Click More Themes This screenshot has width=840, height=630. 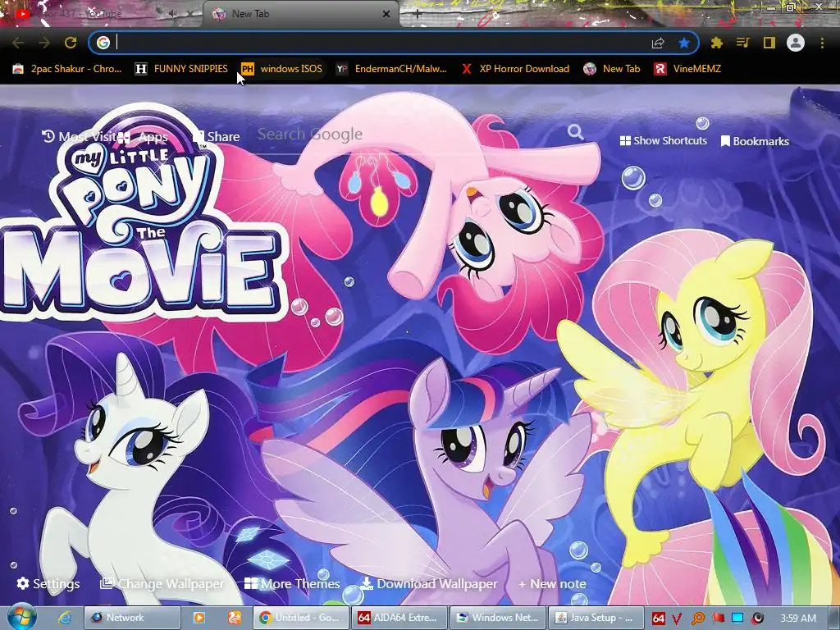point(292,583)
